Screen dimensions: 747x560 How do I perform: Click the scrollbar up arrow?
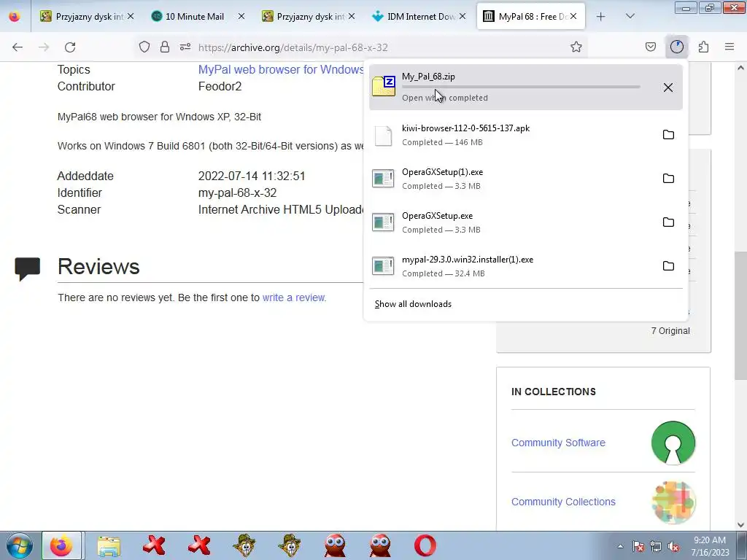point(740,68)
